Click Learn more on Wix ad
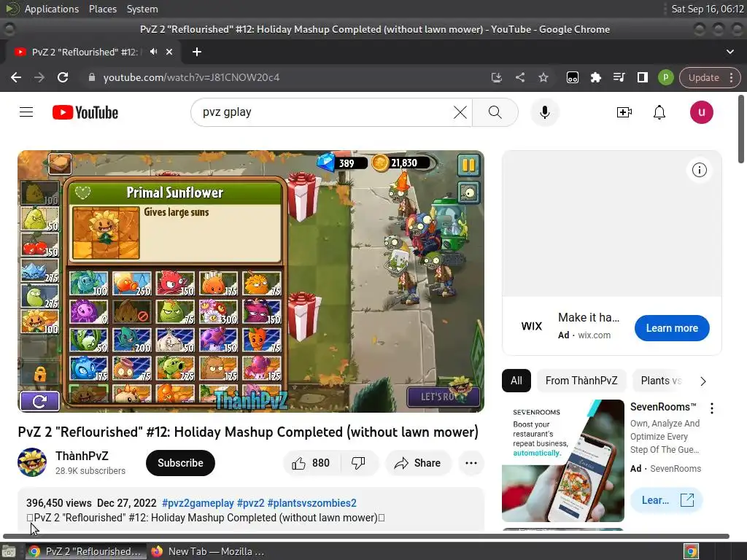747x560 pixels. [x=672, y=328]
